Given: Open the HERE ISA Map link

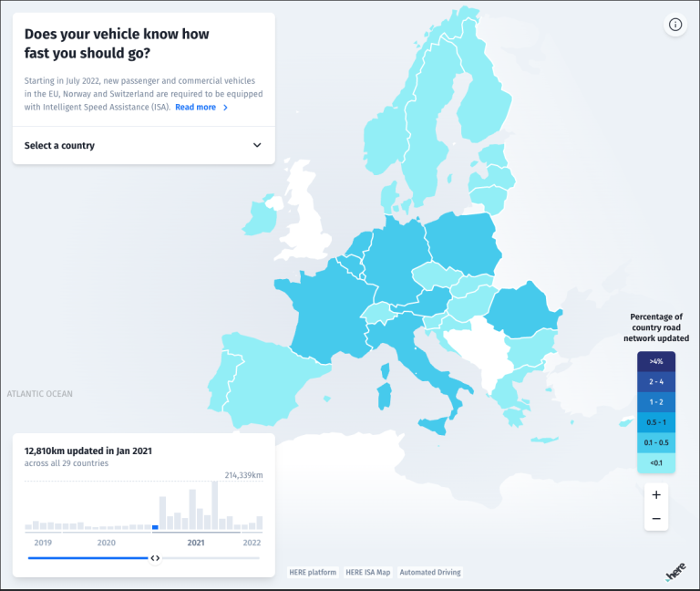Looking at the screenshot, I should (368, 572).
